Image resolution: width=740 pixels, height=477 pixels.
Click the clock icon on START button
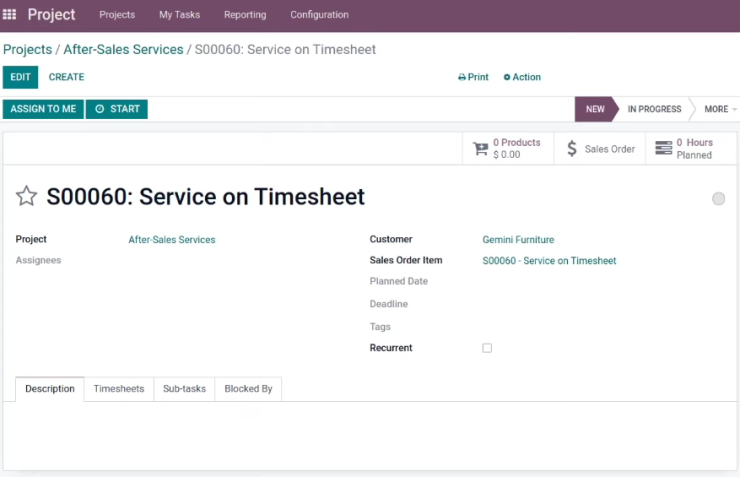point(100,109)
